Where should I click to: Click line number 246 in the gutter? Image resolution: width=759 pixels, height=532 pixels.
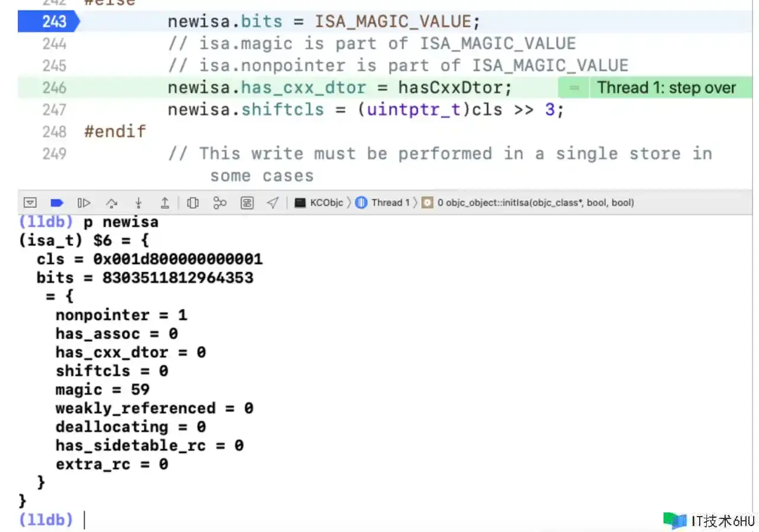[54, 88]
